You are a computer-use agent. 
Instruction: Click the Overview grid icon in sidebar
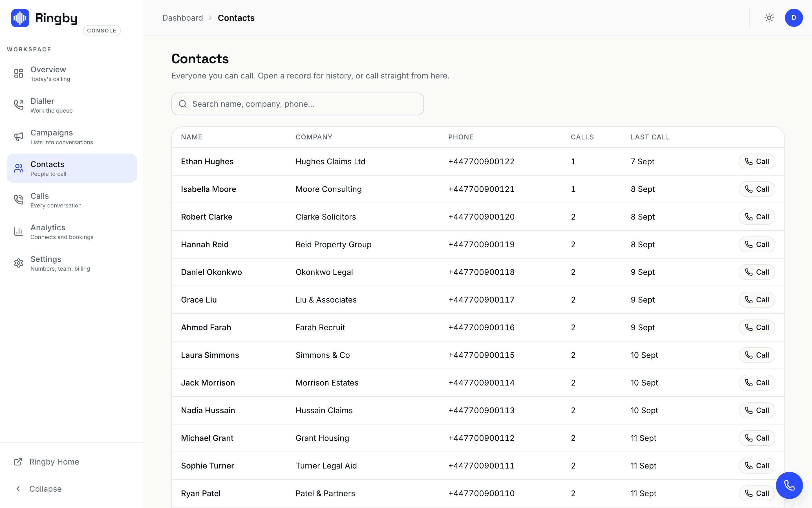[18, 73]
